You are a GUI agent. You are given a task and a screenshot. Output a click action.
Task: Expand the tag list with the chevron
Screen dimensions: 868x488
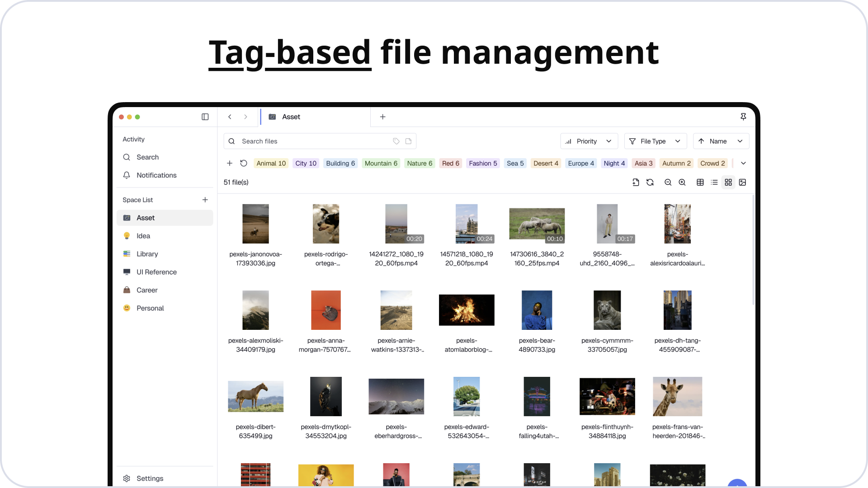[x=742, y=163]
